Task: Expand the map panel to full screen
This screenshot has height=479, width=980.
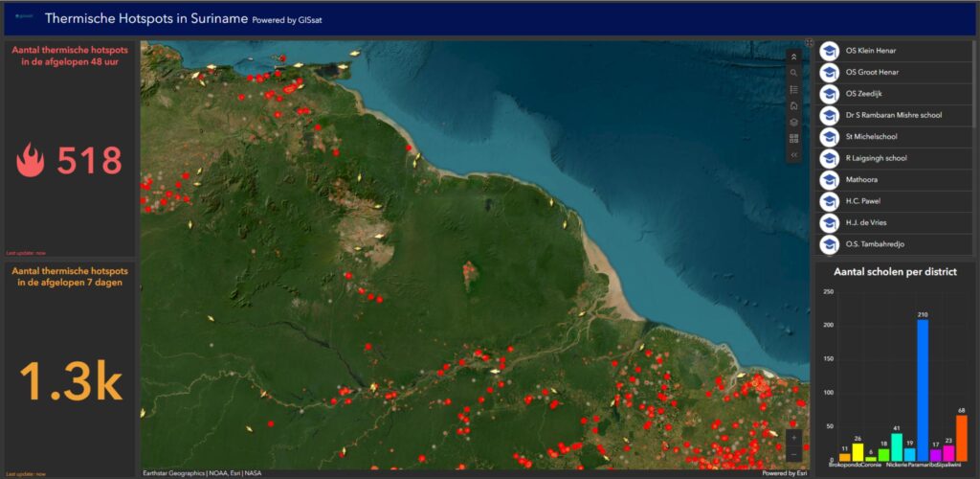Action: [x=809, y=43]
